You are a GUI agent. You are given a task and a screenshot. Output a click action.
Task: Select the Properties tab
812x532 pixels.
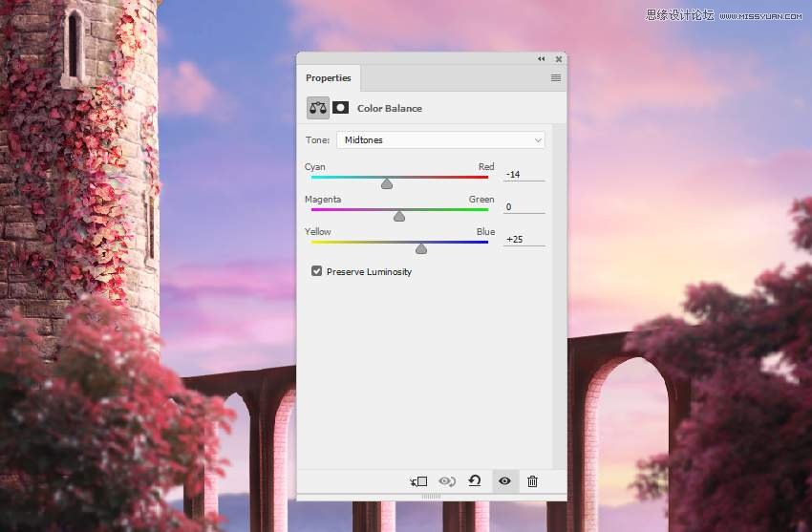(329, 78)
